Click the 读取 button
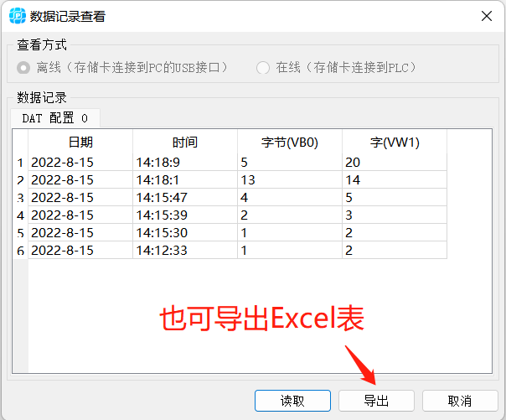506x420 pixels. coord(292,401)
